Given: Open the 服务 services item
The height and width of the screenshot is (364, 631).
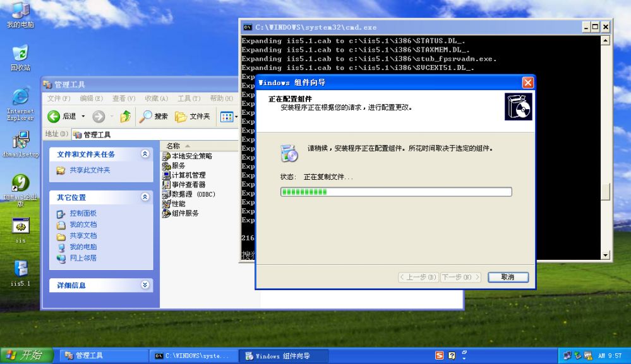Looking at the screenshot, I should (174, 165).
